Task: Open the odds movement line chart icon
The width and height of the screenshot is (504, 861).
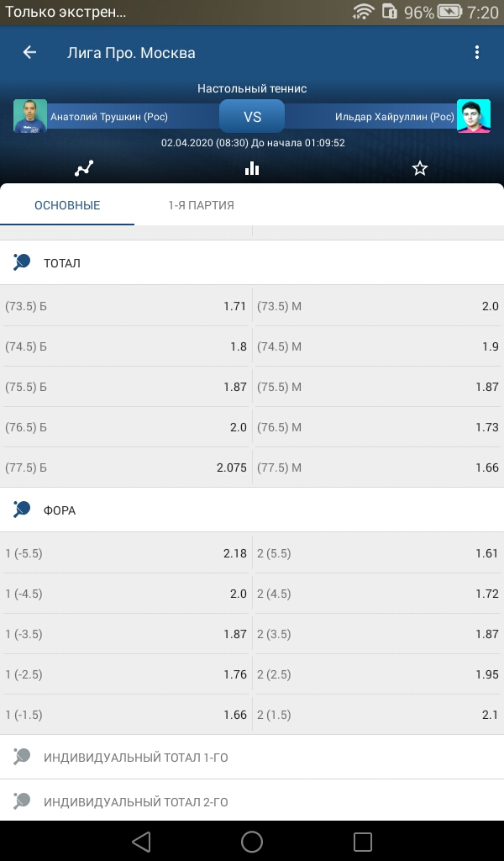Action: point(84,168)
